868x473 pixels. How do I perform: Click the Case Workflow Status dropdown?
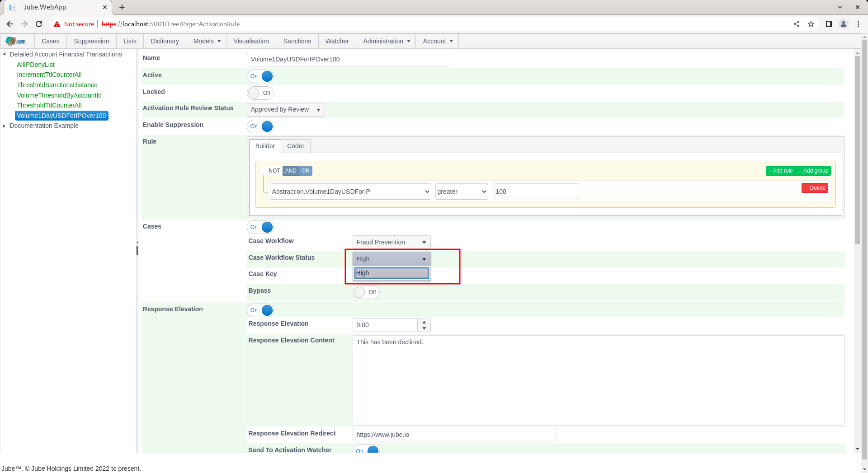392,259
